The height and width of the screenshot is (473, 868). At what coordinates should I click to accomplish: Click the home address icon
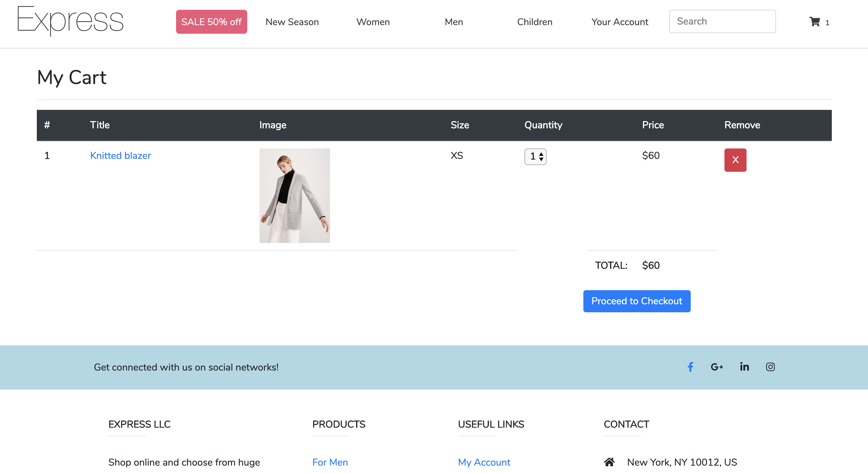tap(609, 462)
